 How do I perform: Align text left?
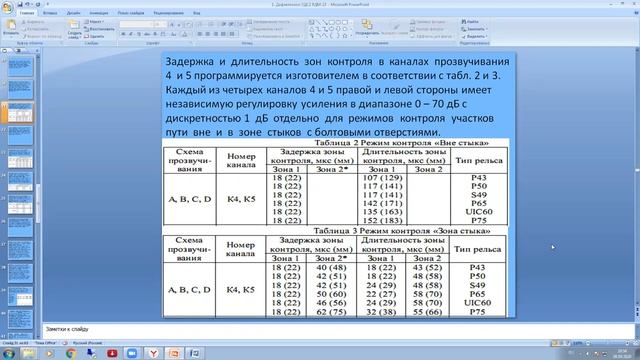tap(200, 34)
